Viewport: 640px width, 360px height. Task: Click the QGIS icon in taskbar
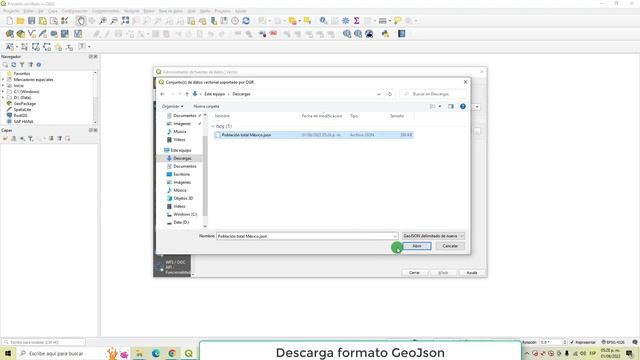[189, 353]
